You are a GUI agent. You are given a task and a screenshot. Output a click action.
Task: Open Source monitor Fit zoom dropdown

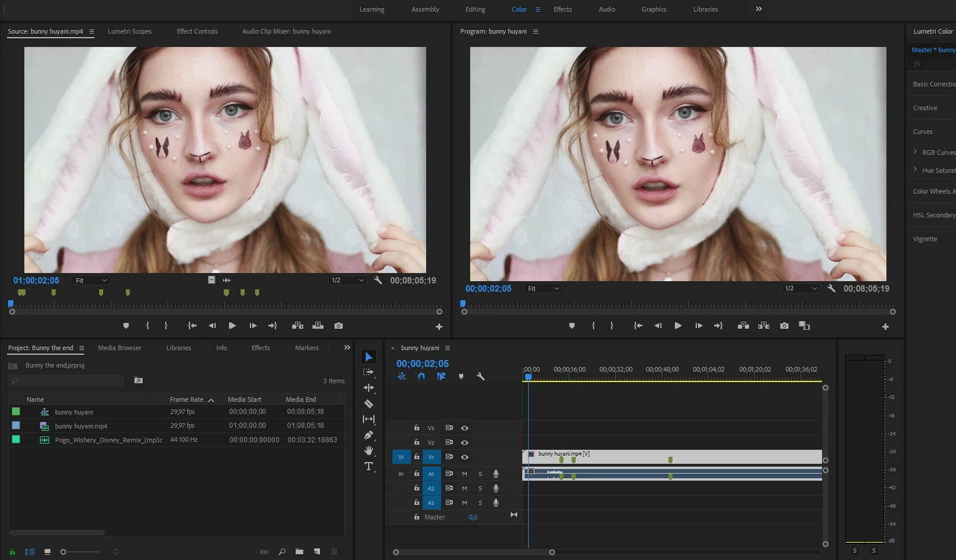(x=90, y=281)
